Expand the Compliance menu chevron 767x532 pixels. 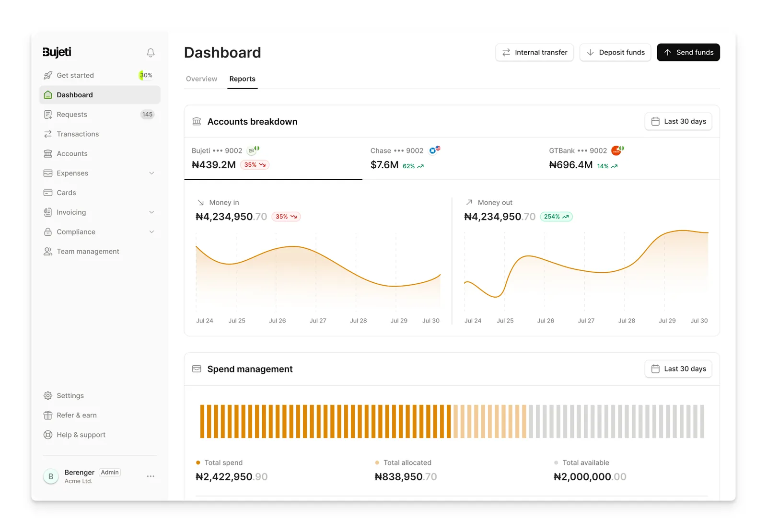point(151,232)
